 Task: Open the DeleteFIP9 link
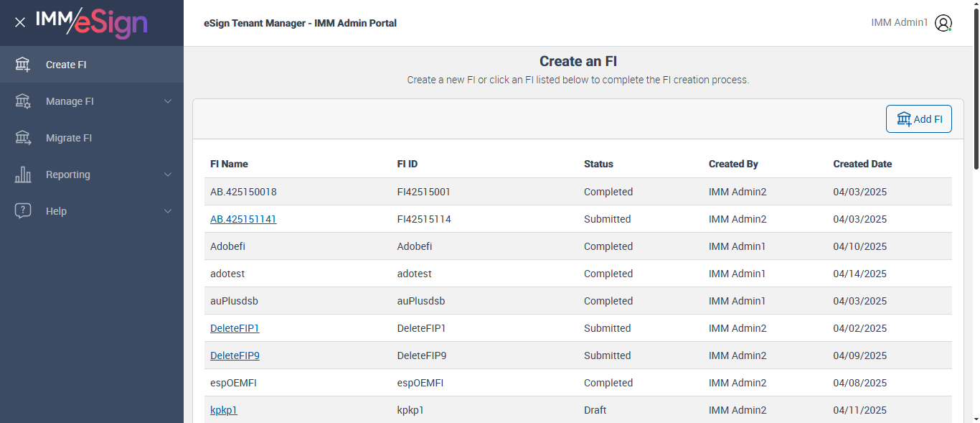click(x=235, y=355)
